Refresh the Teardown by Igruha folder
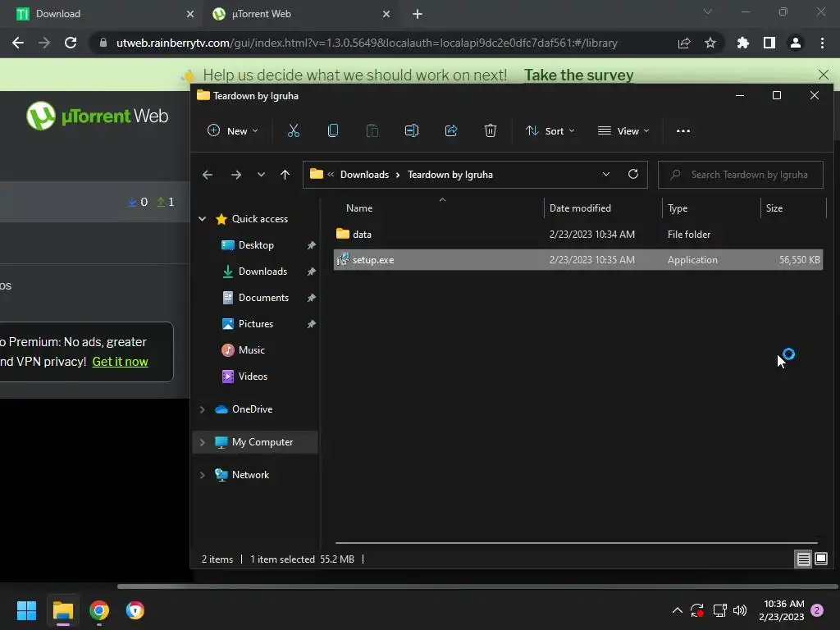Image resolution: width=840 pixels, height=630 pixels. coord(632,174)
